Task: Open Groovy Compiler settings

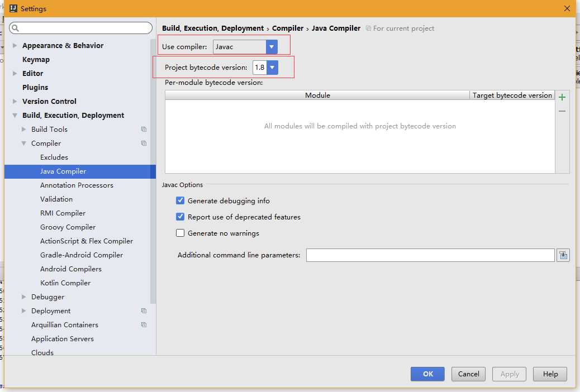Action: [68, 227]
